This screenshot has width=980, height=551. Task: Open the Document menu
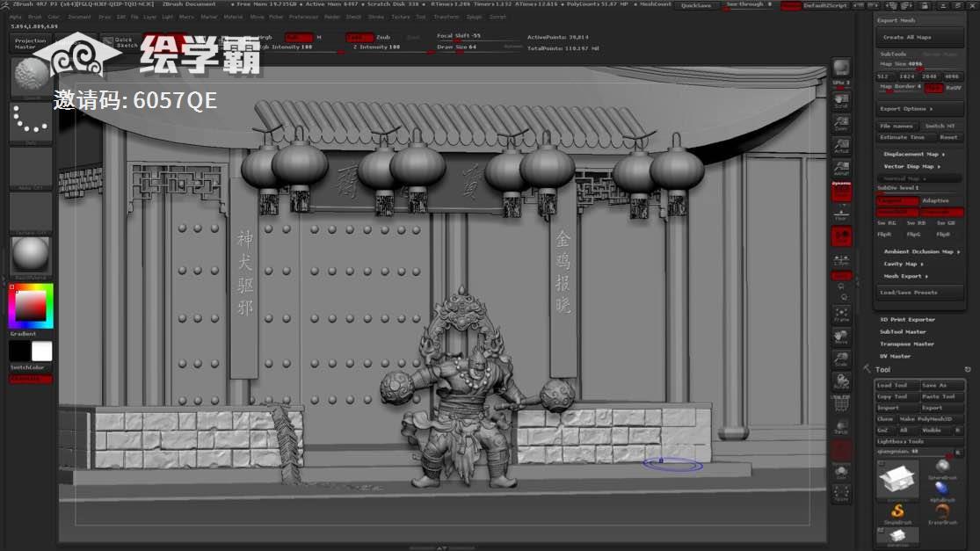(79, 17)
